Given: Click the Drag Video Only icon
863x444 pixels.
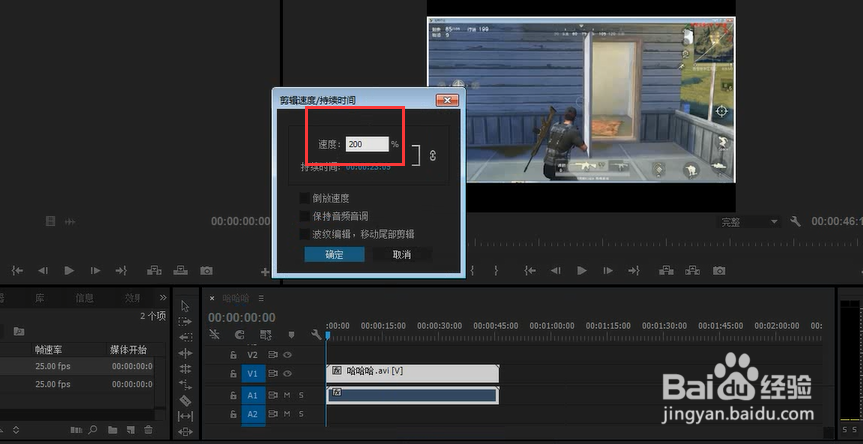Looking at the screenshot, I should (x=51, y=221).
